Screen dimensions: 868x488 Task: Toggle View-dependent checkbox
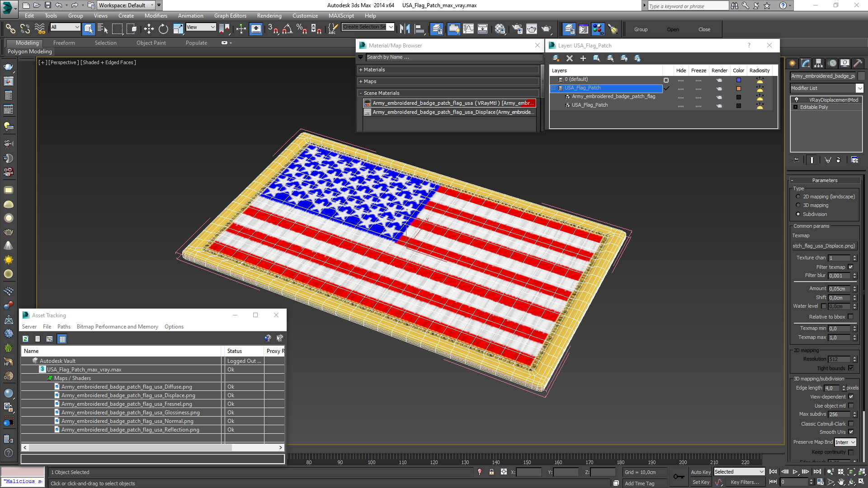(851, 397)
